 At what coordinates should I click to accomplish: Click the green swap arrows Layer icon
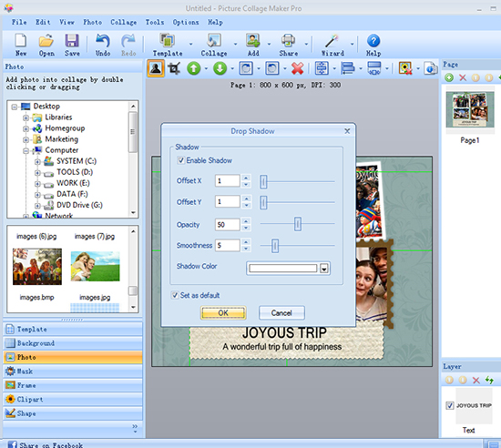point(489,380)
